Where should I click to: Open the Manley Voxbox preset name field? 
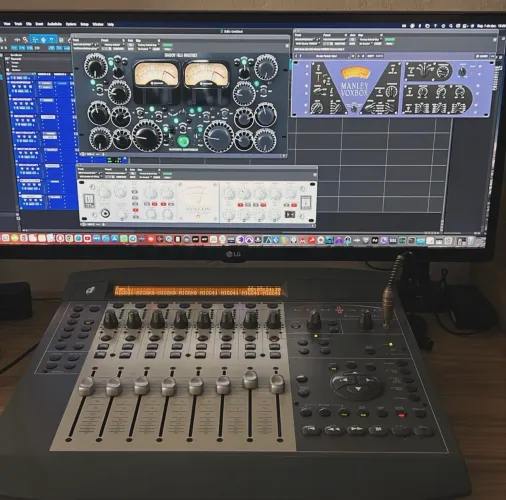click(x=326, y=56)
